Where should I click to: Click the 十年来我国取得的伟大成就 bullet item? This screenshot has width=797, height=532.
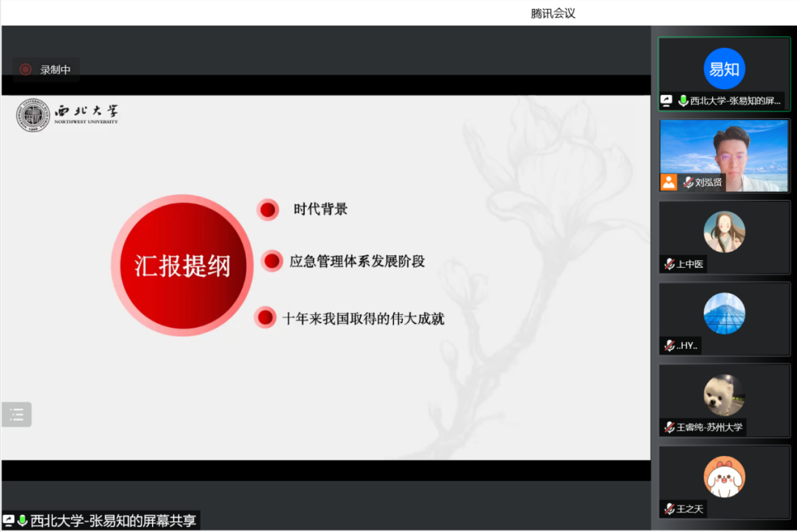click(x=363, y=319)
